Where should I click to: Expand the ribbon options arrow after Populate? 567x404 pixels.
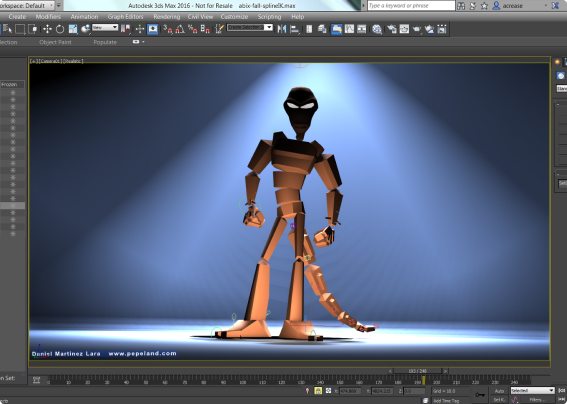tap(144, 42)
